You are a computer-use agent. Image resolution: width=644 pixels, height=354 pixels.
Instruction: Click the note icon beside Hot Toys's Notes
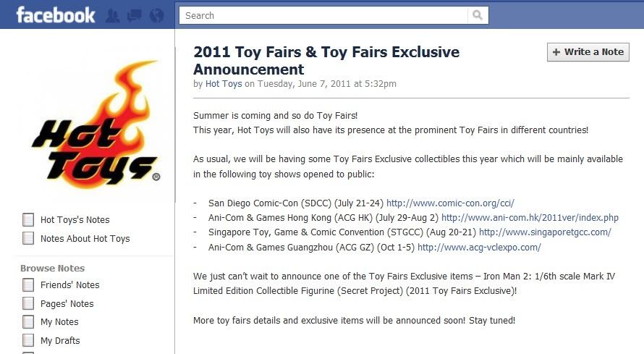(28, 220)
